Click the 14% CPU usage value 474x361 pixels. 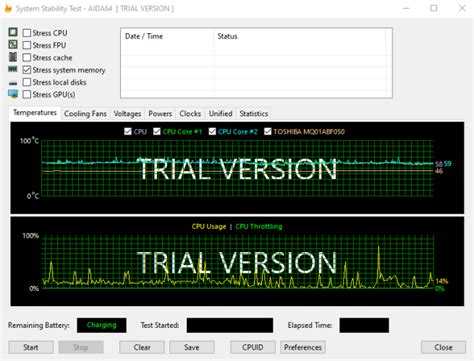coord(442,281)
